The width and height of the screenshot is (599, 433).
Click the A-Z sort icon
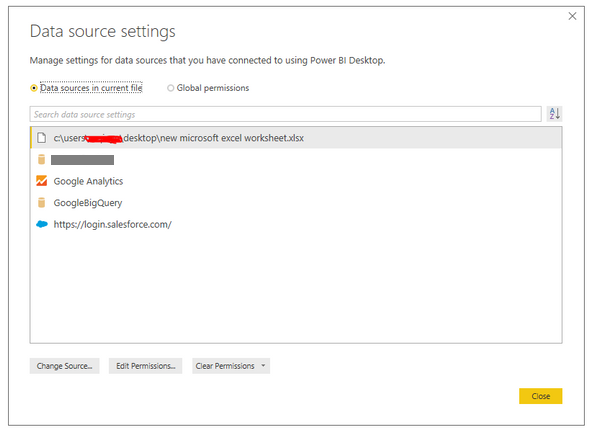click(554, 114)
